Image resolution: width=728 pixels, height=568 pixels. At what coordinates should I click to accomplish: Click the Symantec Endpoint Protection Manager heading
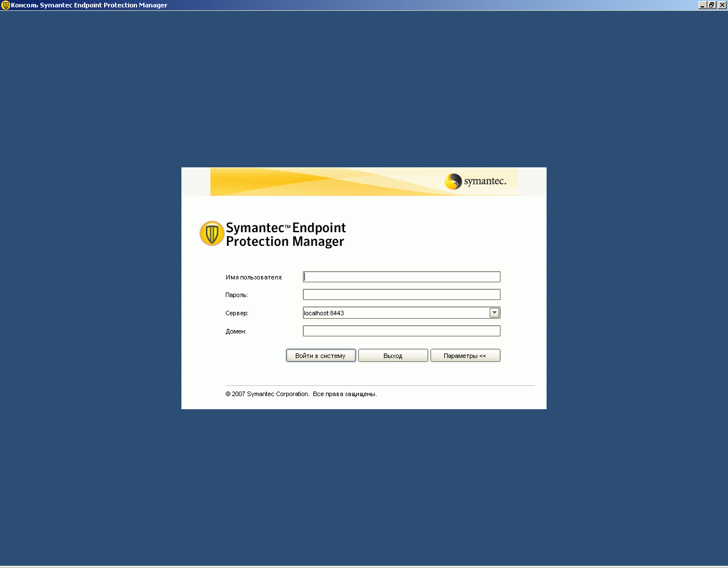(286, 234)
